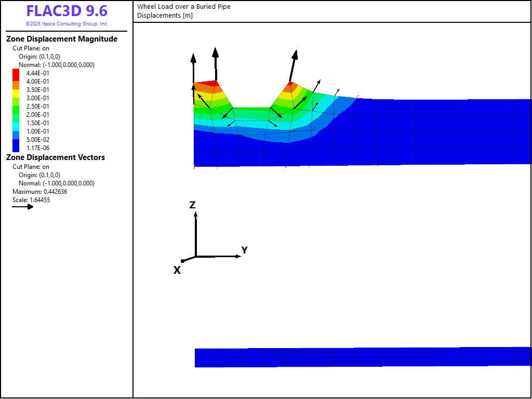
Task: Click the FLAC3D 9.6 logo
Action: pos(66,11)
